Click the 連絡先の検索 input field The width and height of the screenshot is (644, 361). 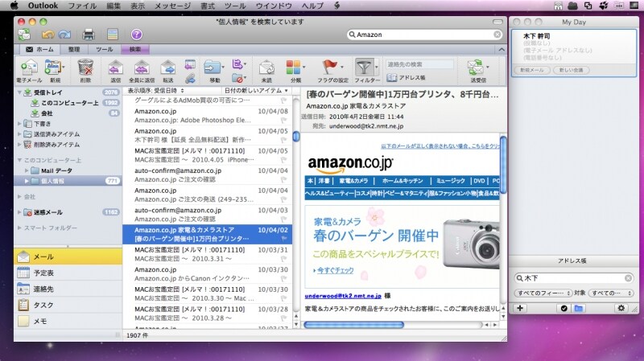(419, 64)
